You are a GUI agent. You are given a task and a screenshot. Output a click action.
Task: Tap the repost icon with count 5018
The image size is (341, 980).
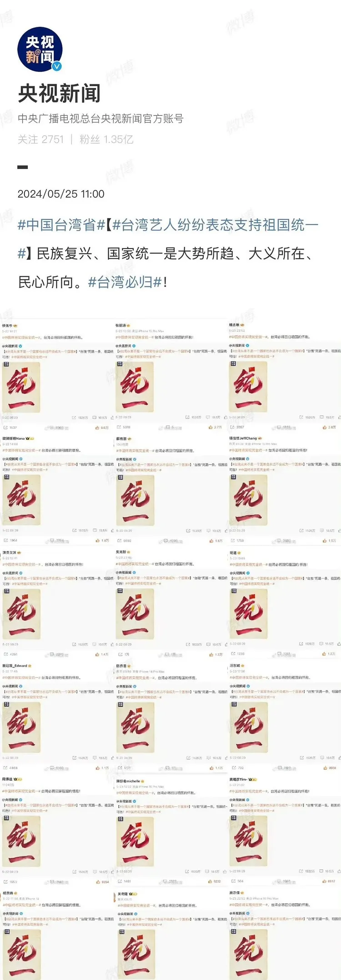tap(119, 428)
